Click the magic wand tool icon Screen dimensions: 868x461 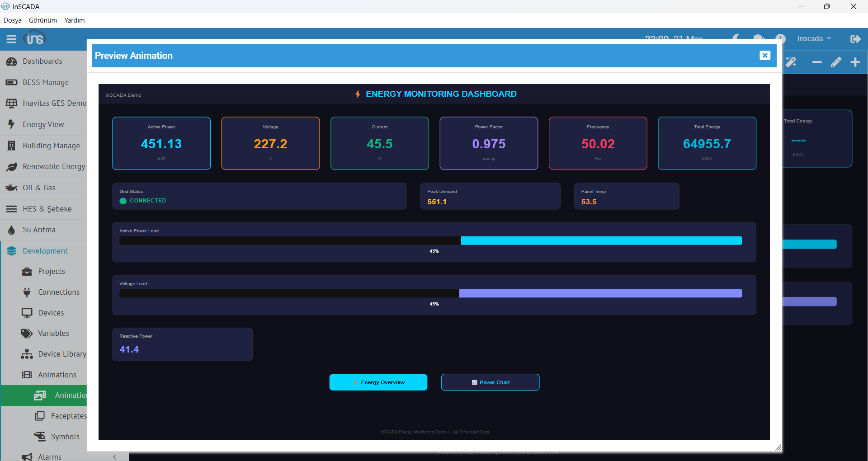pyautogui.click(x=791, y=62)
